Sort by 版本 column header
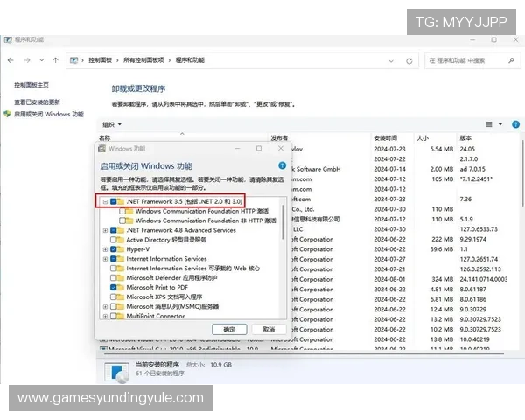 coord(465,137)
